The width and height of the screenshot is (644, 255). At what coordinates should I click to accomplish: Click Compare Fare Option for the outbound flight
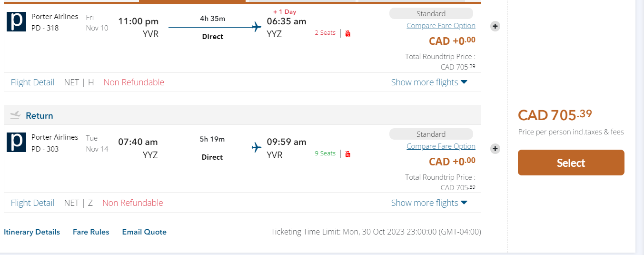pos(441,26)
